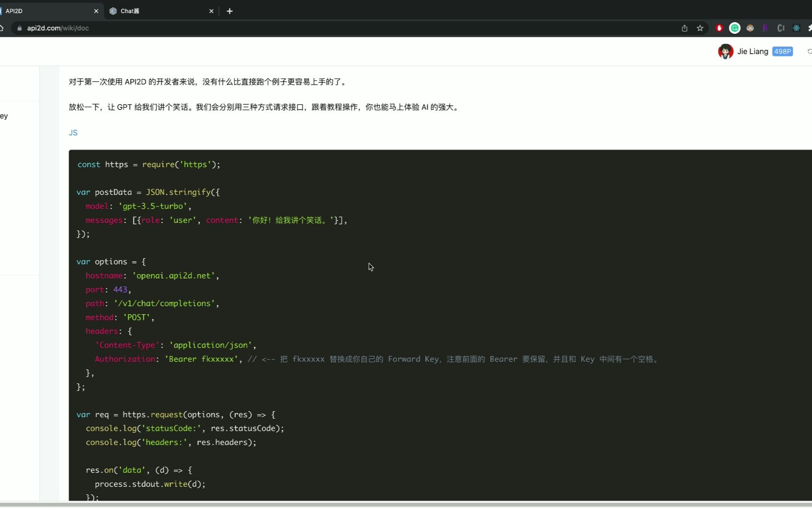The image size is (812, 508).
Task: Click the extensions puzzle piece icon
Action: click(x=809, y=28)
